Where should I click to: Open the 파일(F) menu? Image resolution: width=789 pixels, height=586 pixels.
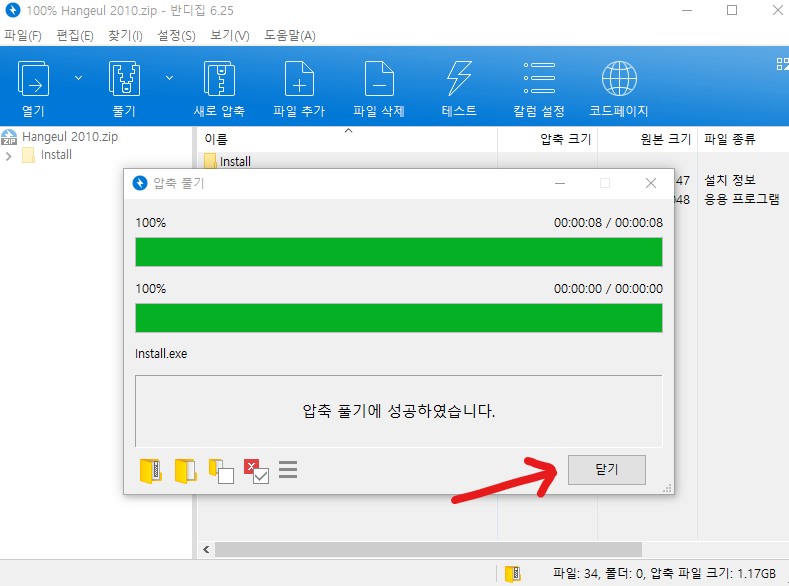(23, 36)
